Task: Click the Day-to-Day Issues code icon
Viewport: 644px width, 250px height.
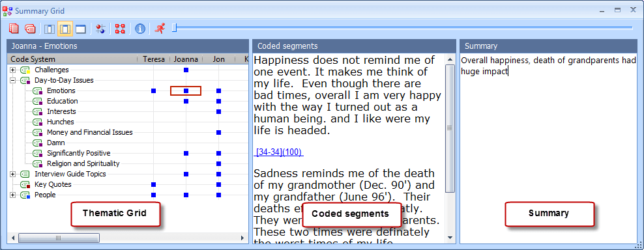Action: click(x=25, y=81)
